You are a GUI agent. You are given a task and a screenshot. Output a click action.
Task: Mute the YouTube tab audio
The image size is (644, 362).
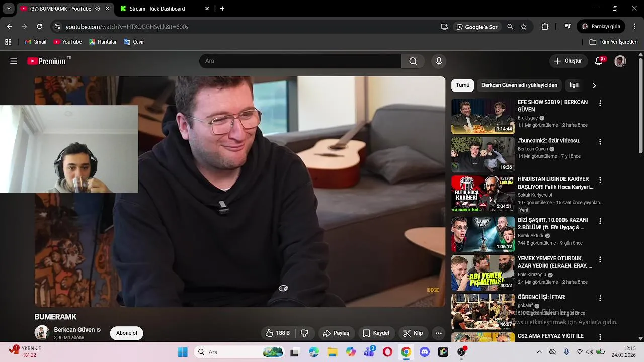pyautogui.click(x=97, y=9)
